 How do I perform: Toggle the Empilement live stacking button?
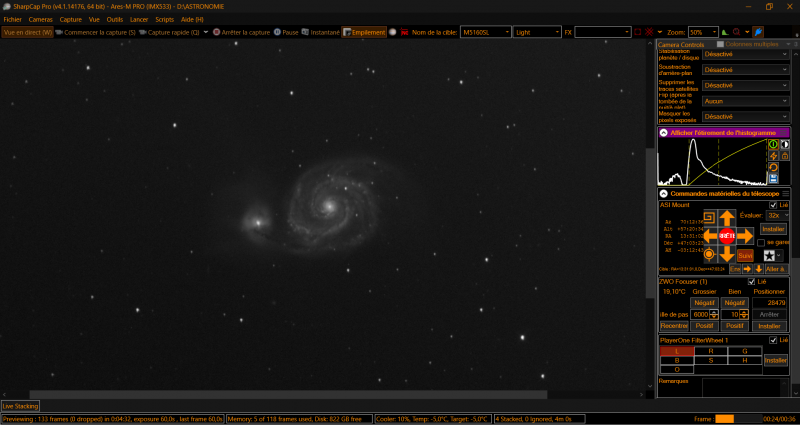click(x=364, y=32)
